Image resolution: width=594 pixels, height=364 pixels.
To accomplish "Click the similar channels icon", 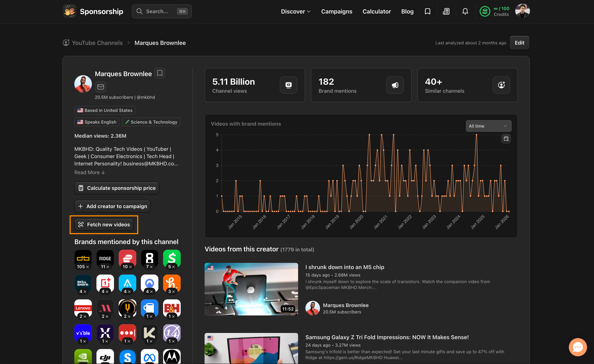I will (x=501, y=85).
